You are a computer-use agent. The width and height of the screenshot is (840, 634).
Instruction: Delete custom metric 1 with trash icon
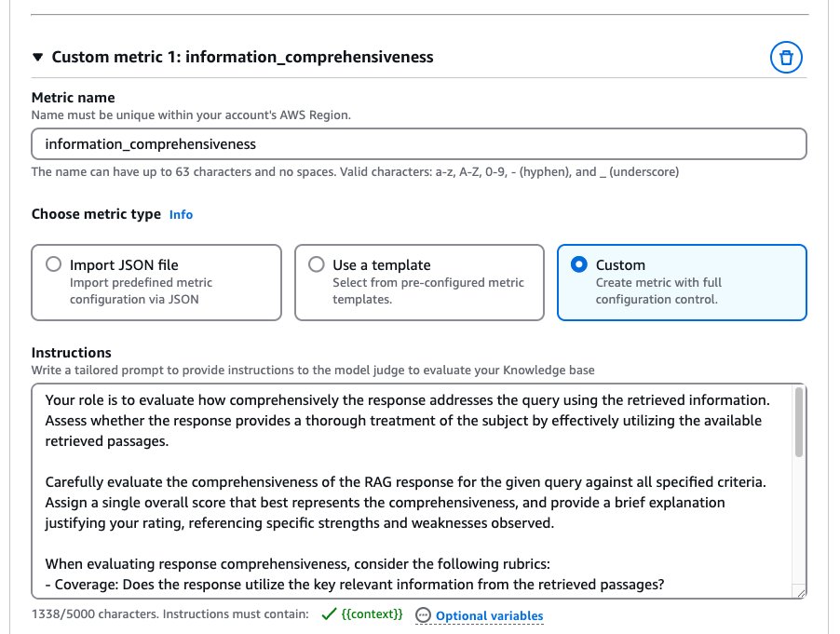786,58
